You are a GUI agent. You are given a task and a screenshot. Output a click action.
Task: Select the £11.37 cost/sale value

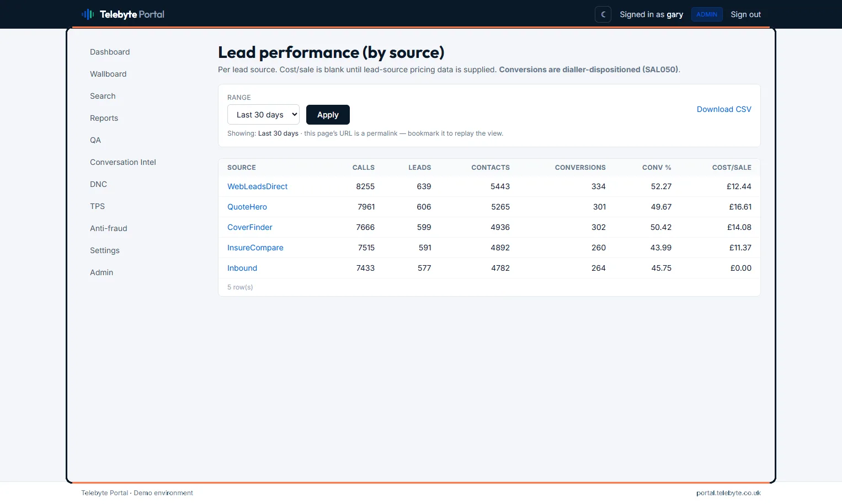[x=740, y=248]
